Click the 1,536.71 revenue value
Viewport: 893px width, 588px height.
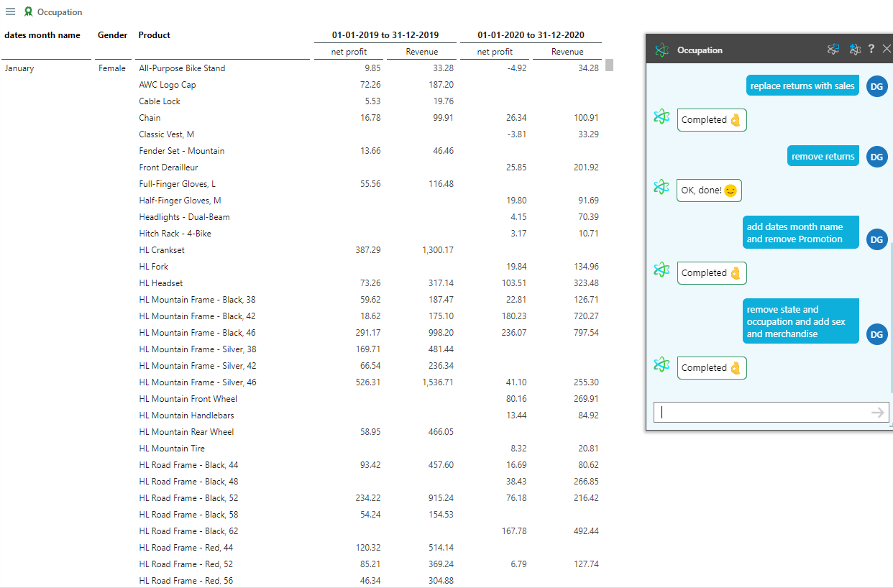click(x=438, y=382)
